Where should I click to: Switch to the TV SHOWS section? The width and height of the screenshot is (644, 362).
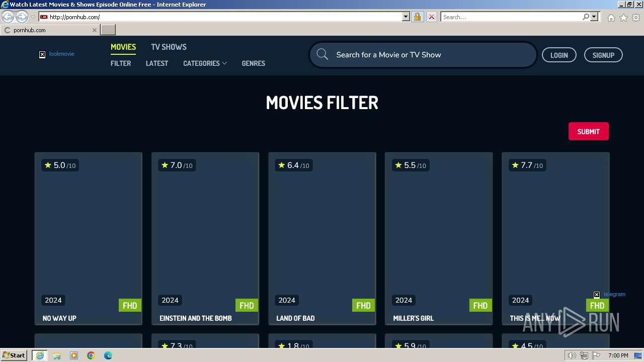(x=169, y=47)
